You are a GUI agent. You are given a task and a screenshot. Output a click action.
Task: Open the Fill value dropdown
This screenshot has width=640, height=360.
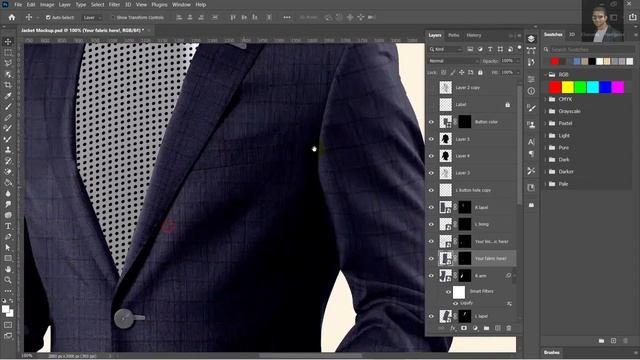[517, 72]
